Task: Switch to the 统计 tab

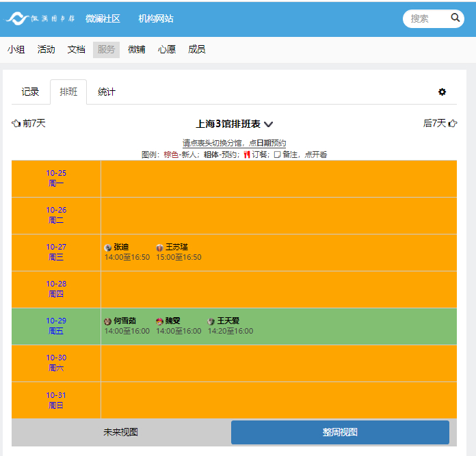Action: click(107, 92)
